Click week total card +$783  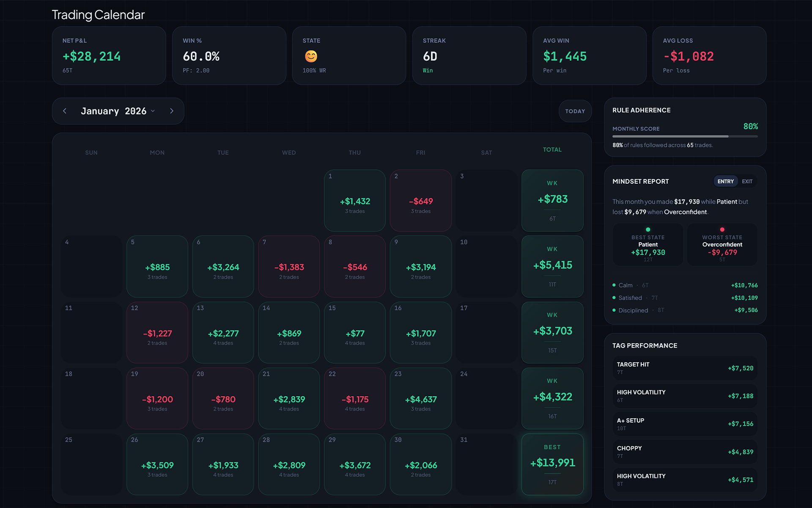point(552,201)
